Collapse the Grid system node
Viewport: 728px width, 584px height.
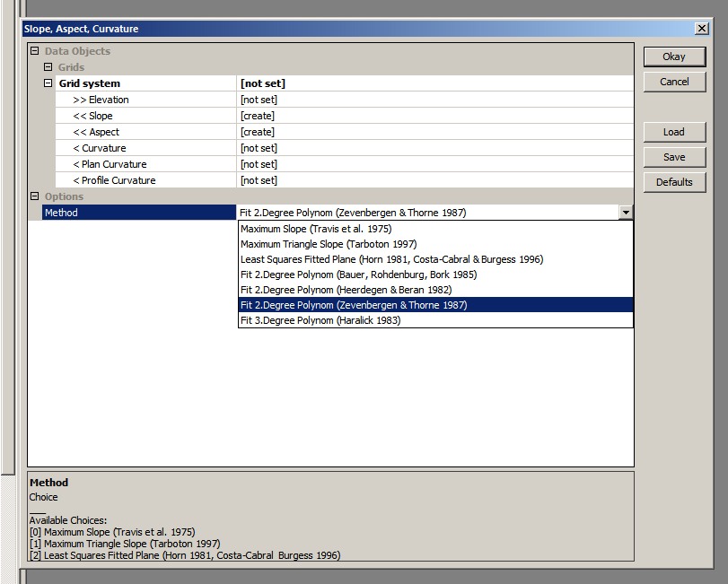click(48, 83)
